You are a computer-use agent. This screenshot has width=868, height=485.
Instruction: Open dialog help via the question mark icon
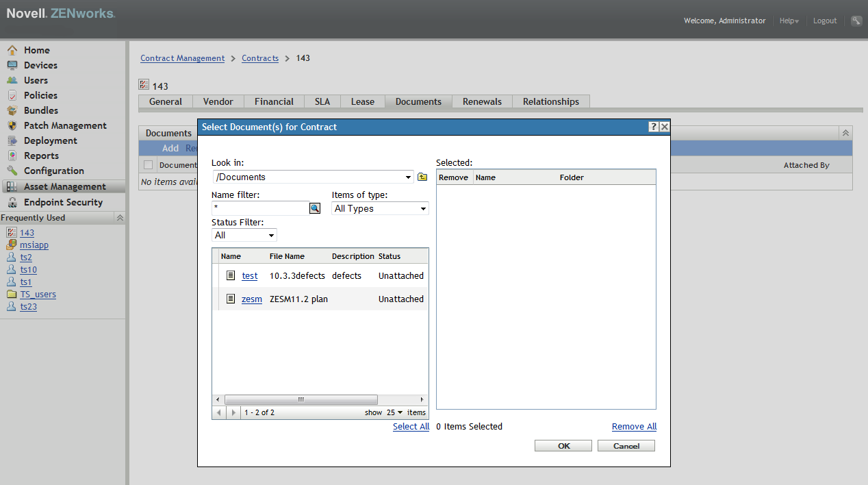653,127
